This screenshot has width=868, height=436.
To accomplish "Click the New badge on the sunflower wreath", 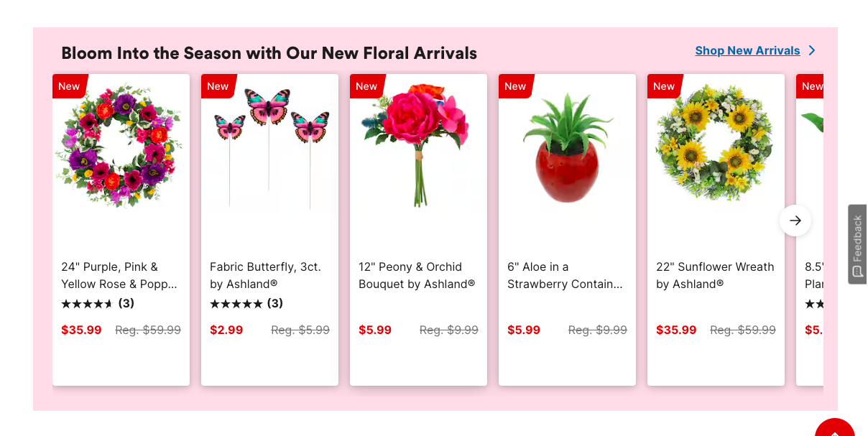I will click(664, 86).
